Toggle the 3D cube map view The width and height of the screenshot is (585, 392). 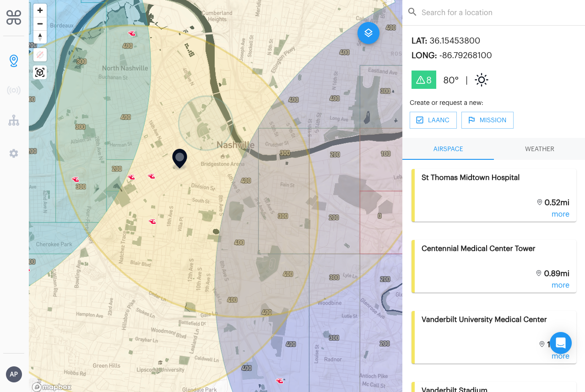tap(40, 72)
